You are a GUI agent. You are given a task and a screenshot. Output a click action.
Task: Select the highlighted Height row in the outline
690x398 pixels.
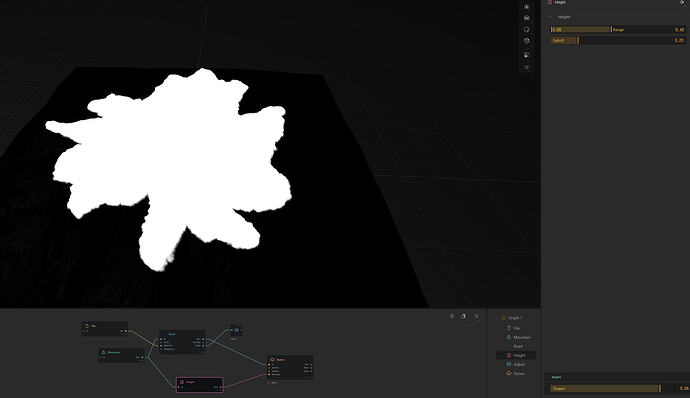[516, 355]
